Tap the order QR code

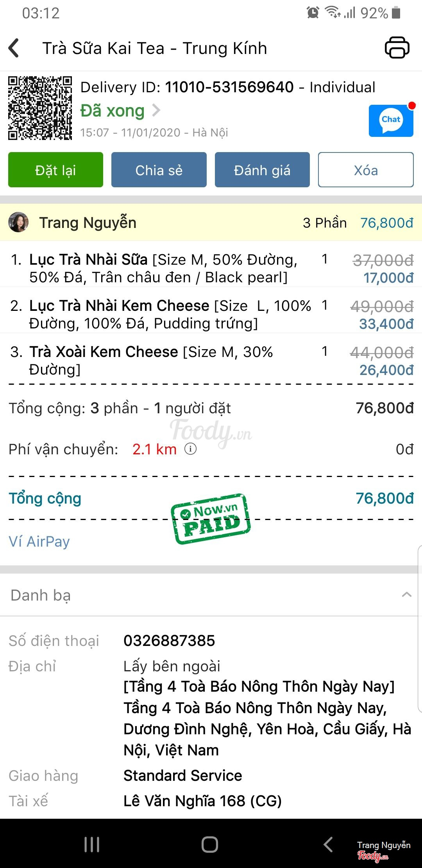(x=40, y=108)
